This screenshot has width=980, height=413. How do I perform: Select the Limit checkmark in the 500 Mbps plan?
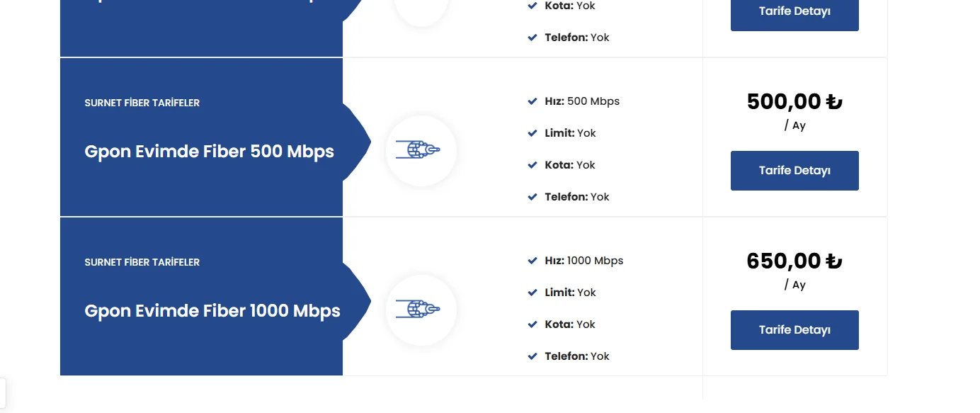click(x=532, y=133)
